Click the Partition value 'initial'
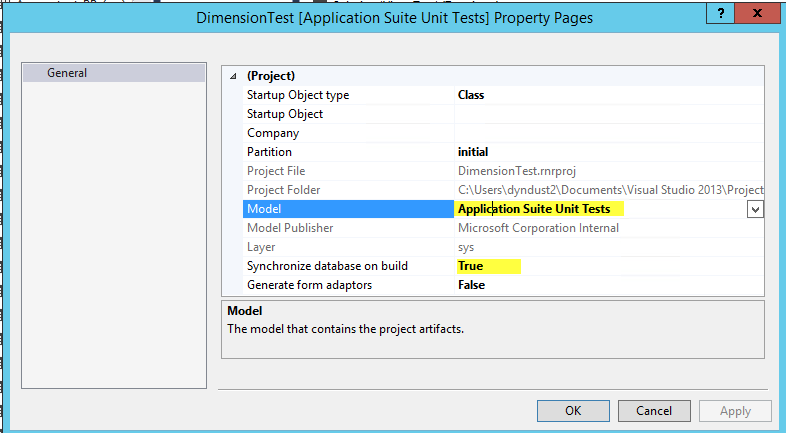 coord(473,152)
